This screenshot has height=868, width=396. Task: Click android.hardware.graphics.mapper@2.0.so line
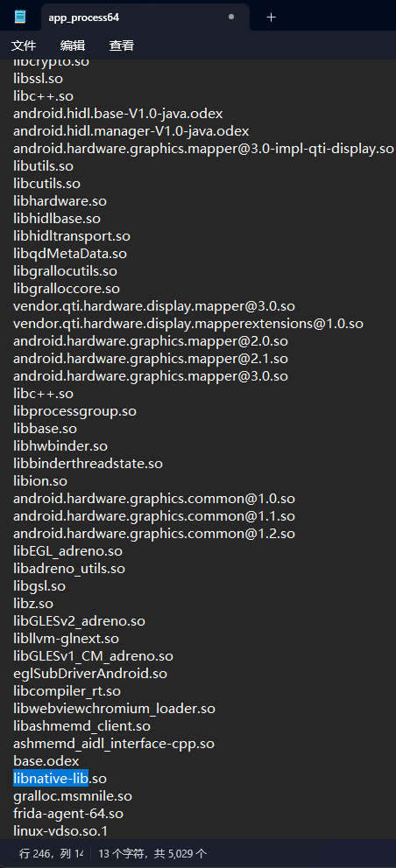(x=151, y=341)
